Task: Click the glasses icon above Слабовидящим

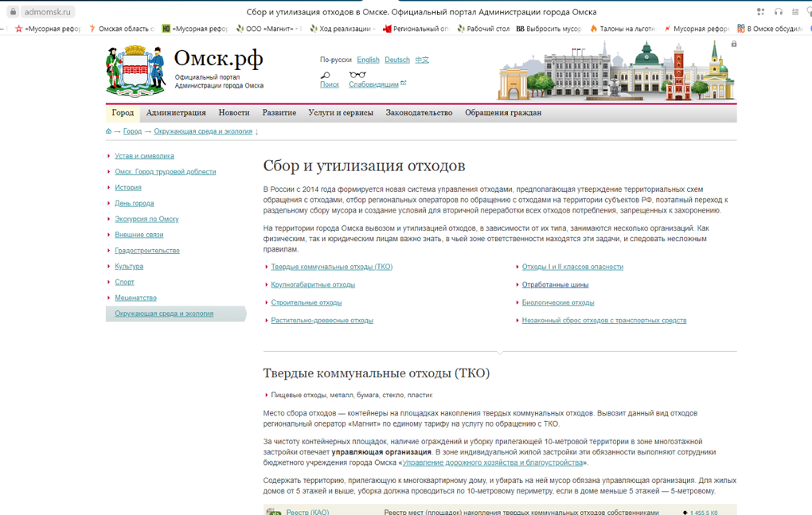Action: [x=357, y=75]
